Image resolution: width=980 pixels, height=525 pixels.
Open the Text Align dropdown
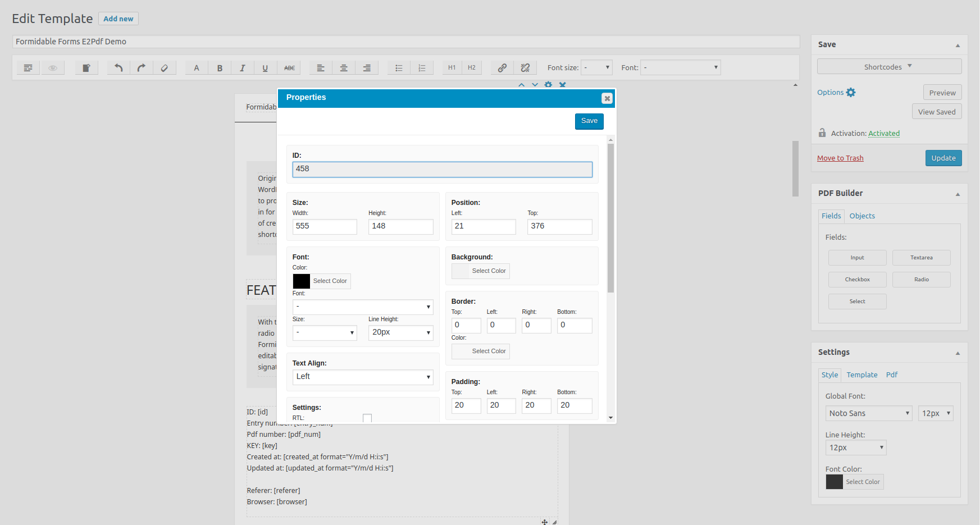coord(363,377)
